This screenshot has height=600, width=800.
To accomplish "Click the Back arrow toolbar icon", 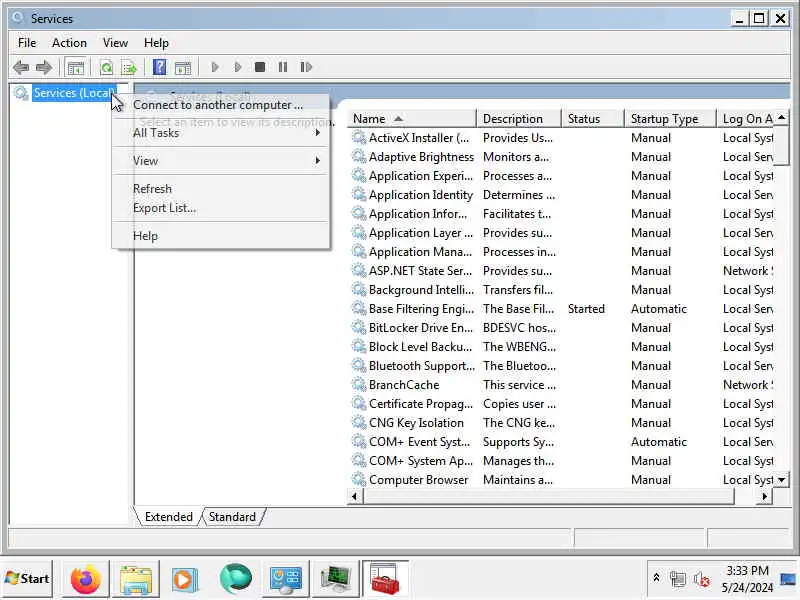I will (x=21, y=67).
